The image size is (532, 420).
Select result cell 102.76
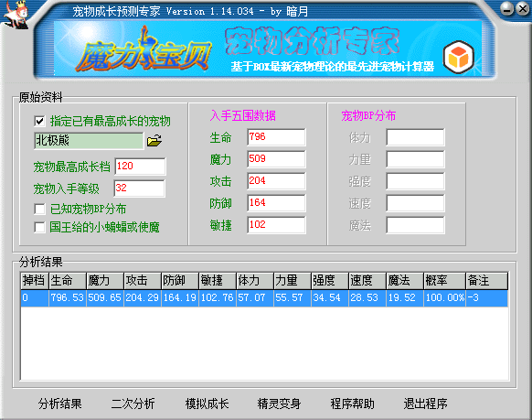tap(218, 298)
